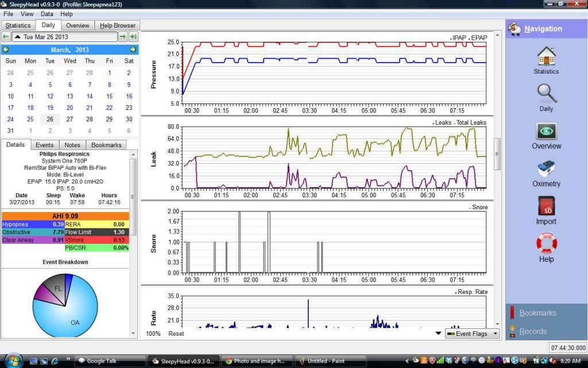Click the VSnore red row
Viewport: 588px width, 368px height.
pyautogui.click(x=96, y=240)
